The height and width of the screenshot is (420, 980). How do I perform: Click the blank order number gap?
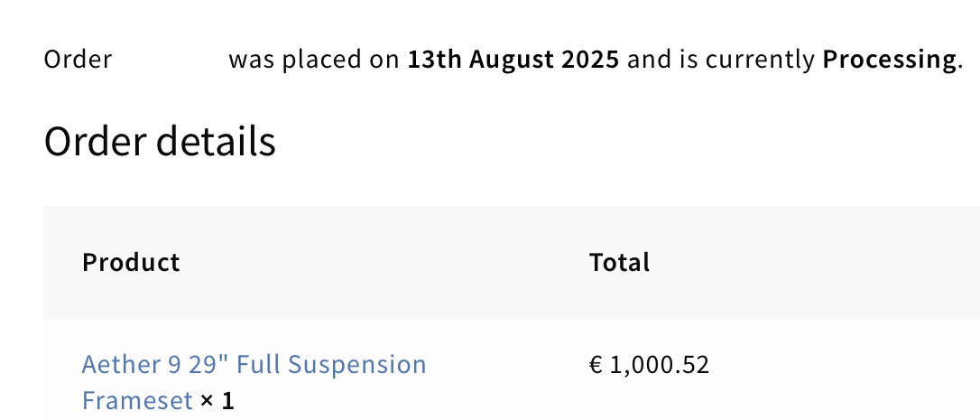point(170,61)
